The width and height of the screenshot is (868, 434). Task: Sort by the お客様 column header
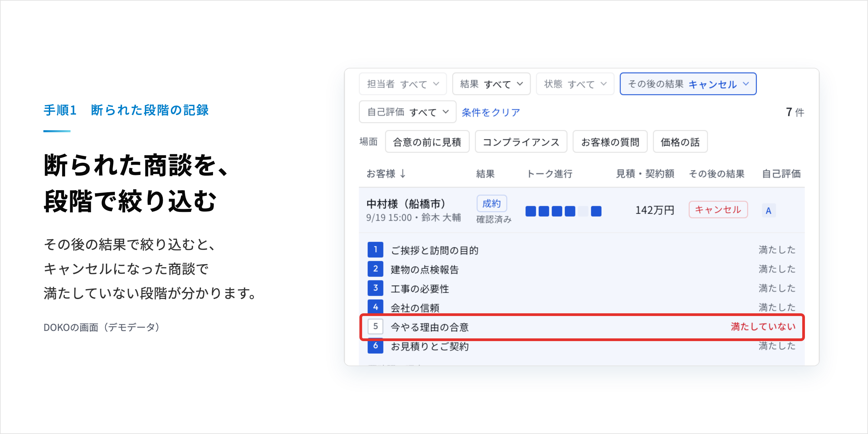[x=386, y=174]
